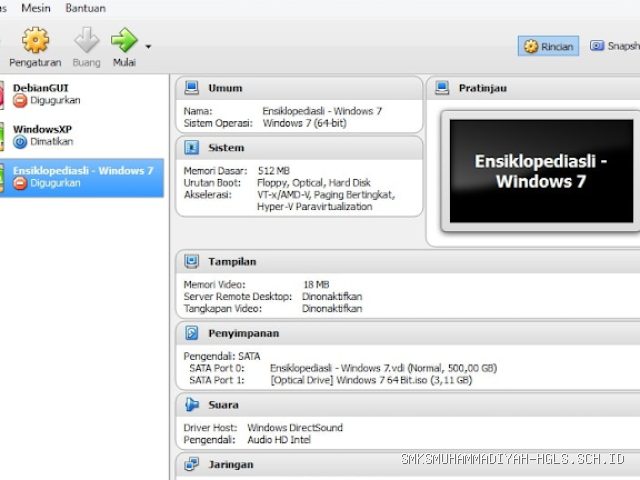This screenshot has width=640, height=480.
Task: Click the Umum section monitor icon
Action: pos(191,88)
